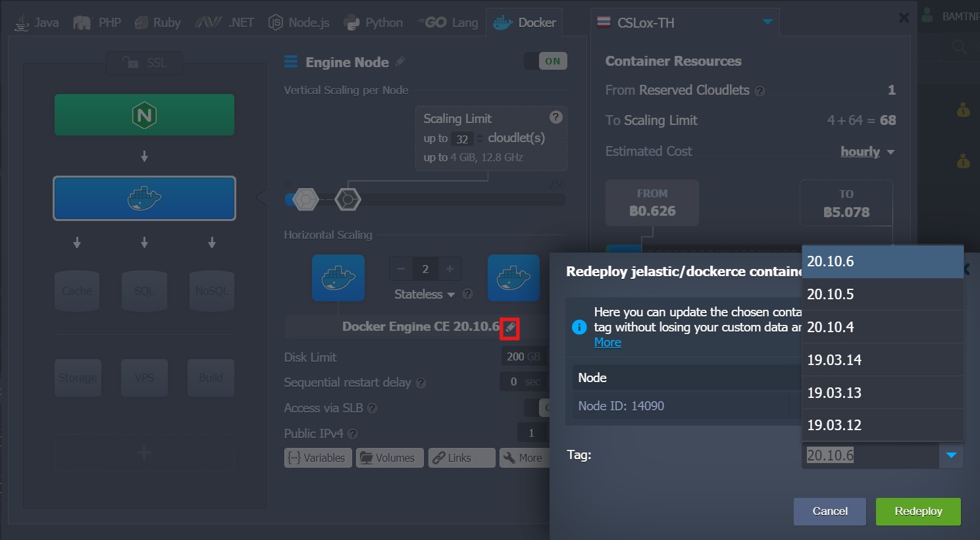
Task: Expand the Stateless scaling mode dropdown
Action: tap(425, 294)
